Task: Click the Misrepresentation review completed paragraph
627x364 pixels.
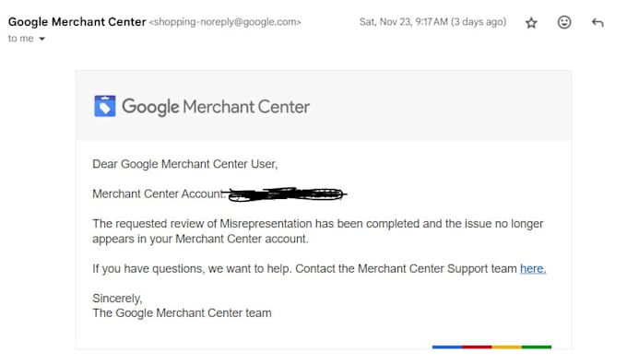Action: click(x=318, y=231)
